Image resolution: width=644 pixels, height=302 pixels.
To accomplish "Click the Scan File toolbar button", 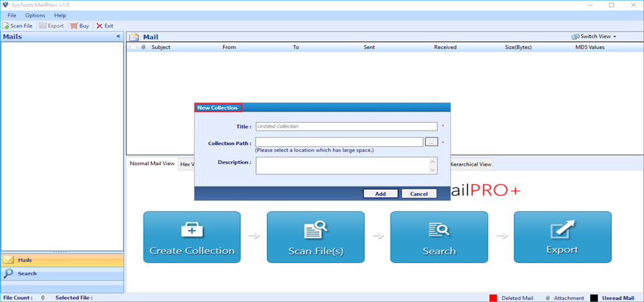I will click(17, 26).
